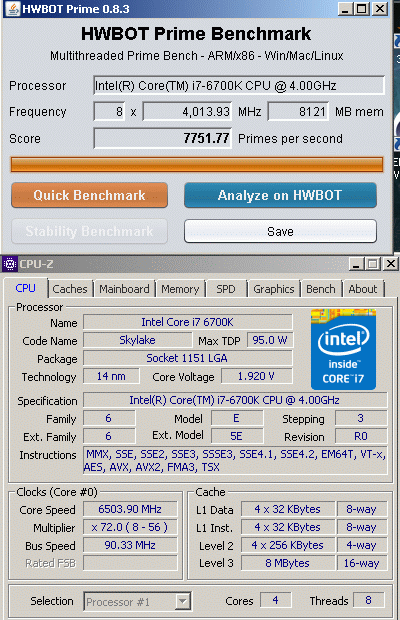Open the Mainboard tab
This screenshot has height=620, width=400.
coord(125,289)
